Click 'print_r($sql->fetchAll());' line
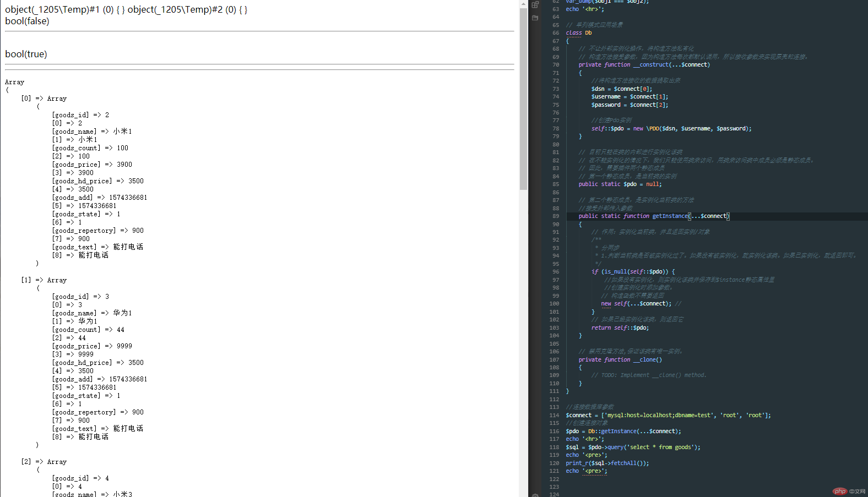 point(607,463)
